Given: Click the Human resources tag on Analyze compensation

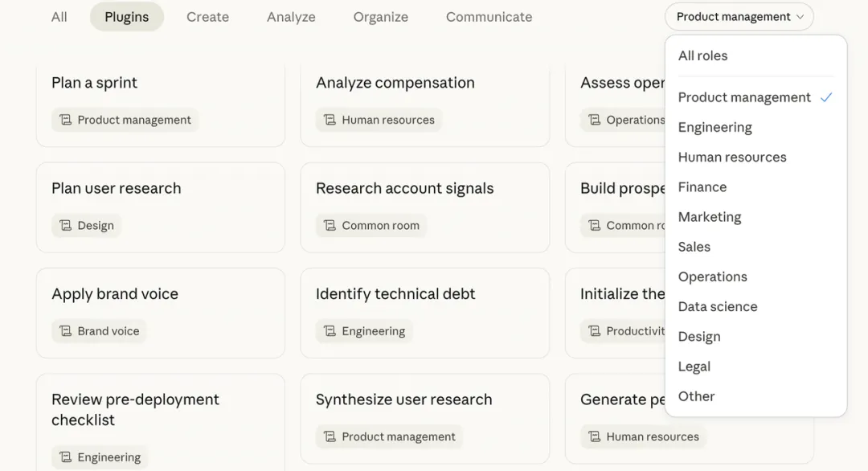Looking at the screenshot, I should pos(379,120).
